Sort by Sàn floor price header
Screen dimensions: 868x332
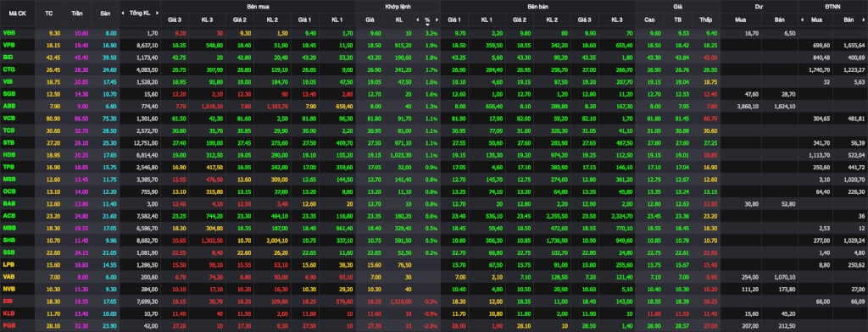point(104,13)
